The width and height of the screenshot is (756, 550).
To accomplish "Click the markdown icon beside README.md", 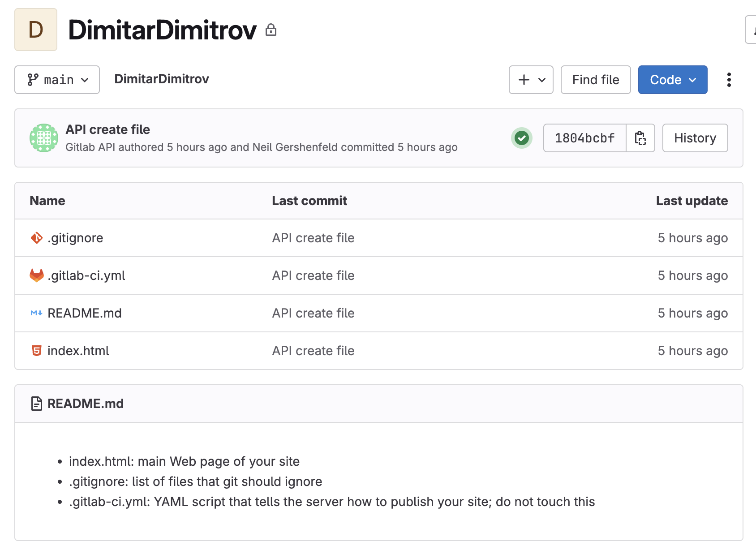I will coord(37,313).
